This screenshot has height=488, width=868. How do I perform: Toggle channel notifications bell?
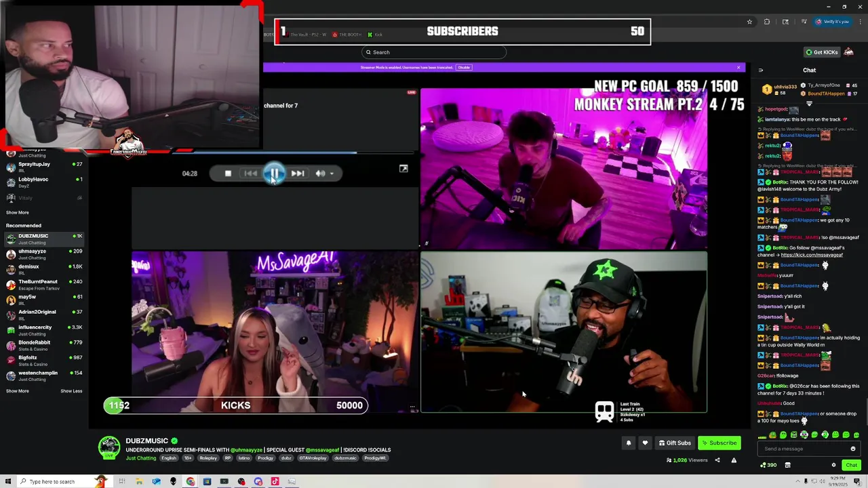coord(628,443)
